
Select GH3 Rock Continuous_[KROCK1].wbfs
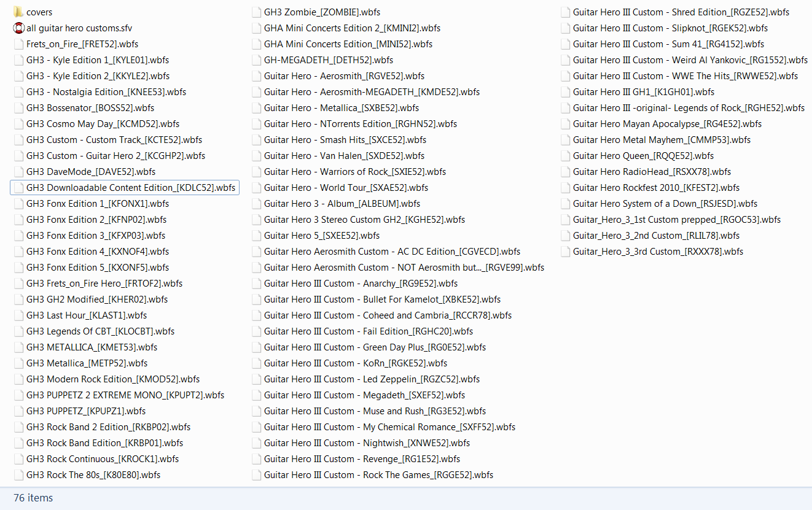pyautogui.click(x=103, y=459)
